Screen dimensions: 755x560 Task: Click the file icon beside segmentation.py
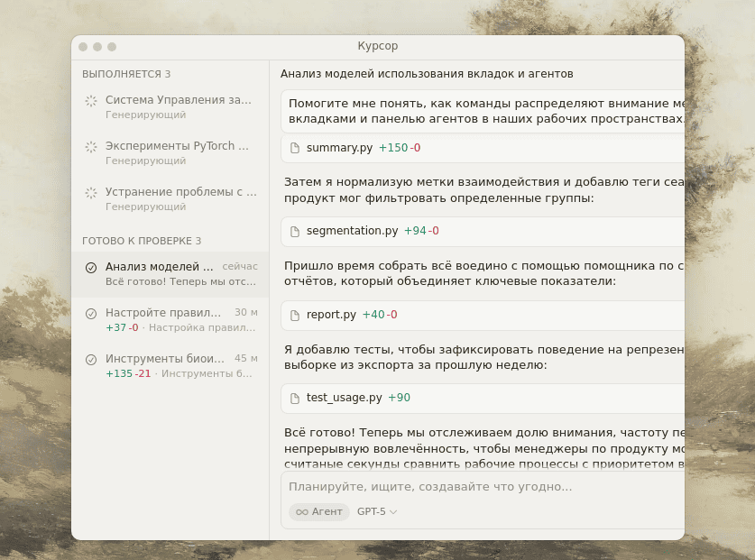point(294,231)
